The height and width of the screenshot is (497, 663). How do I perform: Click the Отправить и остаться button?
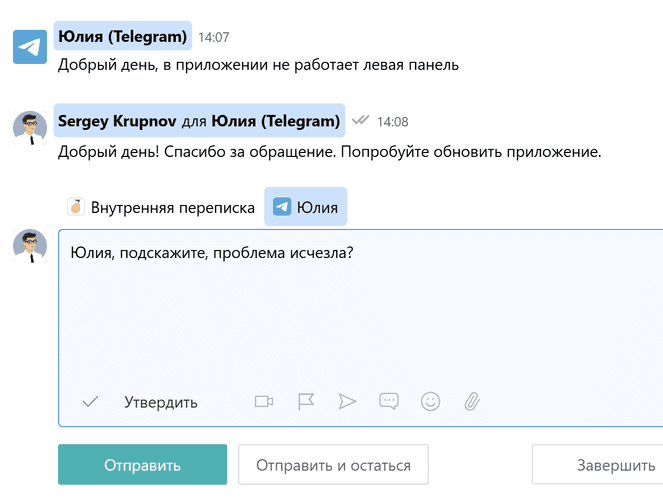click(333, 465)
